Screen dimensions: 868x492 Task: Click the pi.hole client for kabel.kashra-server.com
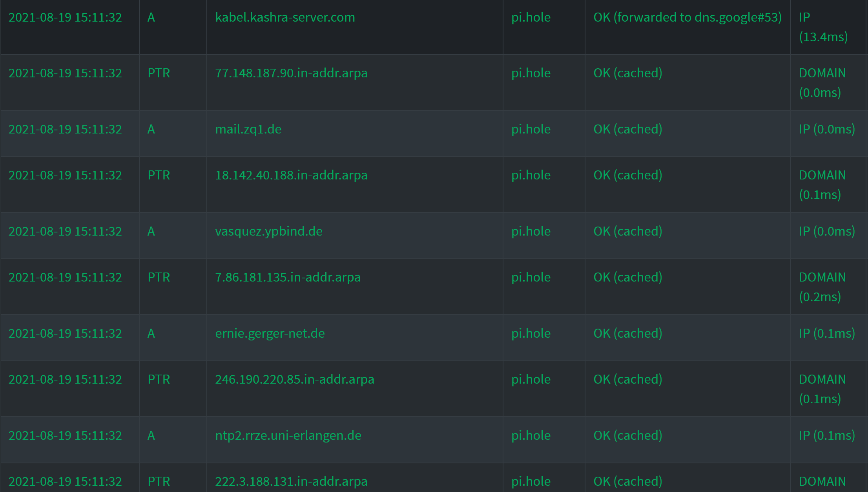[x=531, y=17]
